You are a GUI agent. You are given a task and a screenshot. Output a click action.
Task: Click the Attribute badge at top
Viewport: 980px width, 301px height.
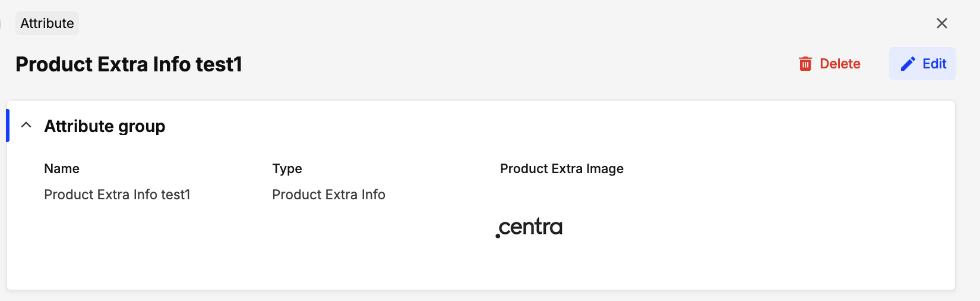47,23
